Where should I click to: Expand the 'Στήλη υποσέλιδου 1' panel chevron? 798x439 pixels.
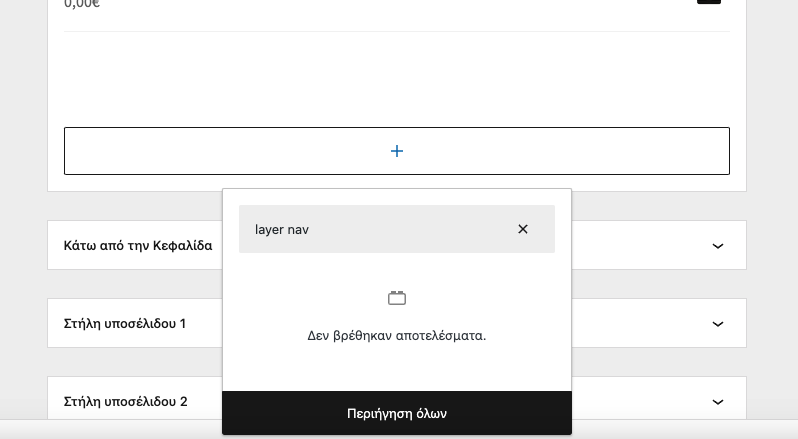718,324
